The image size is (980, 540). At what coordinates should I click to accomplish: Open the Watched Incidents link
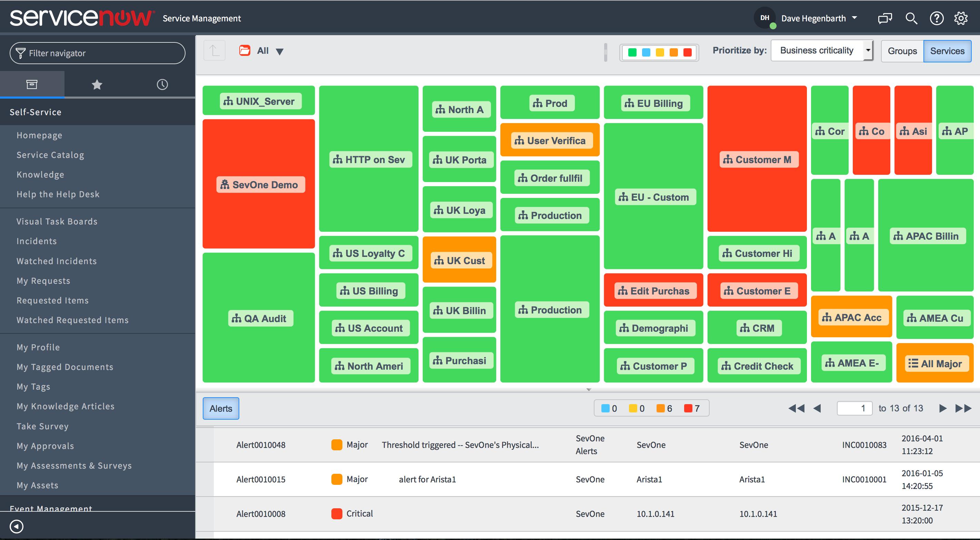click(x=56, y=261)
